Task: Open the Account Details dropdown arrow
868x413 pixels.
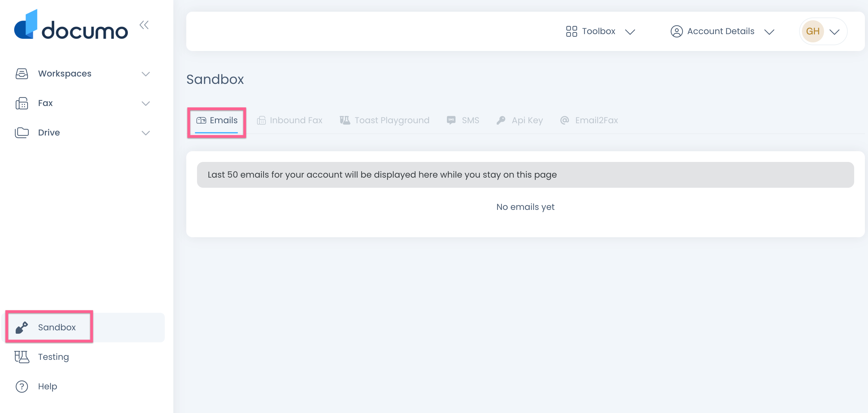Action: [769, 32]
